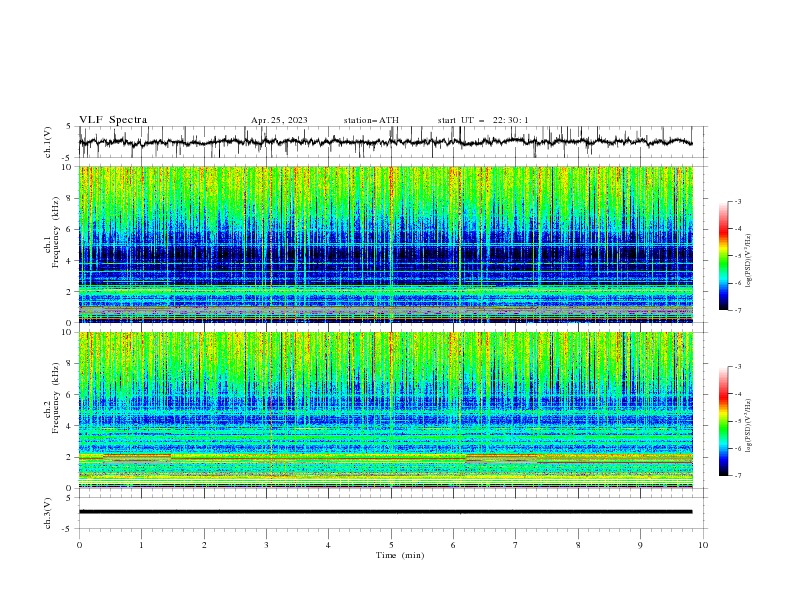Click time axis tick label "10"

pos(703,545)
